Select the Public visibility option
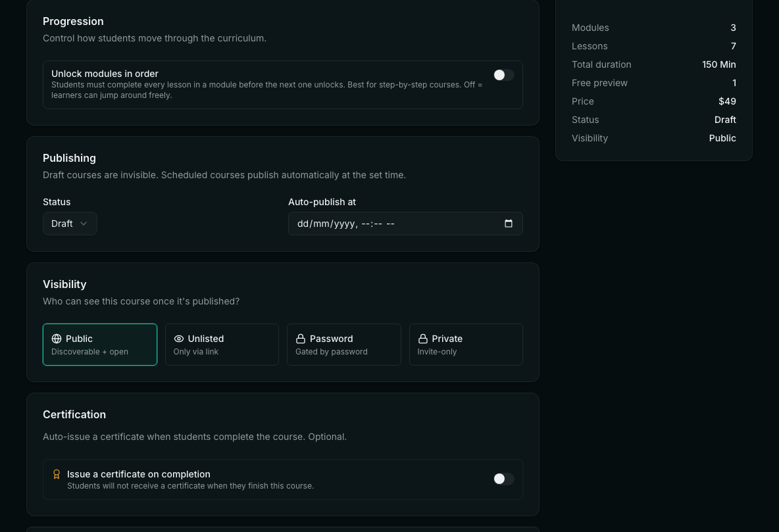 click(x=100, y=345)
